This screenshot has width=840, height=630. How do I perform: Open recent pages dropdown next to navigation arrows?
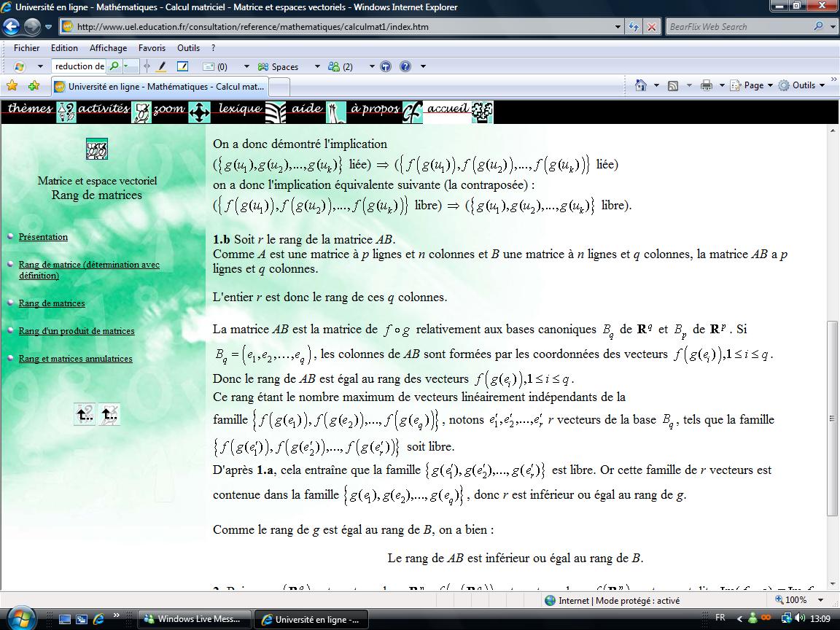tap(48, 27)
